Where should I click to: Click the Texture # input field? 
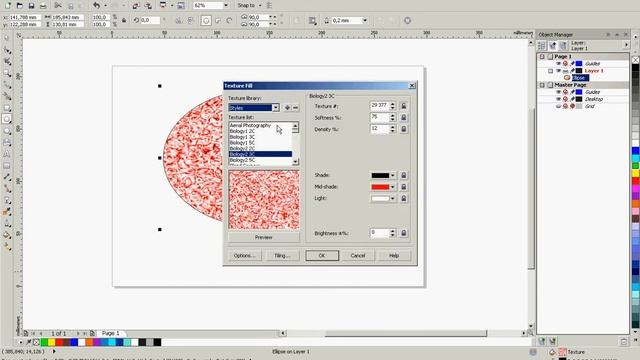[x=379, y=106]
